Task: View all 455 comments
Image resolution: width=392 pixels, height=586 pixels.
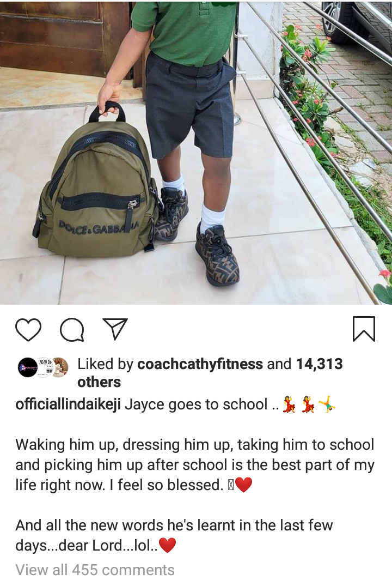Action: 95,570
